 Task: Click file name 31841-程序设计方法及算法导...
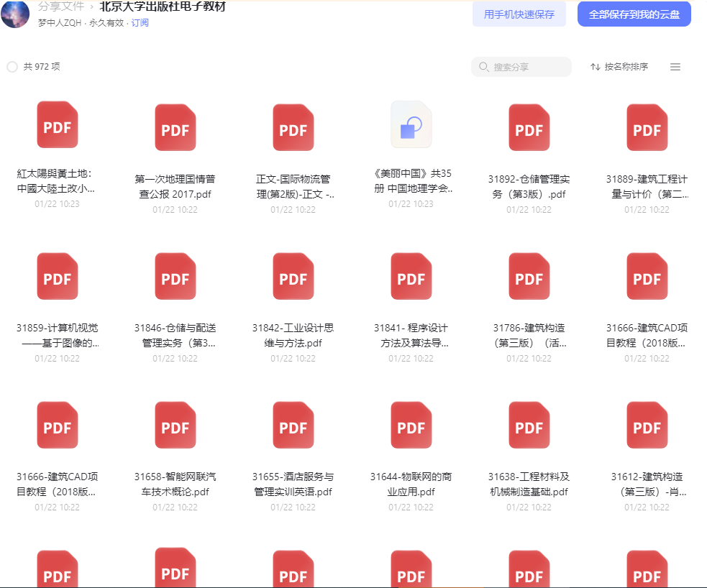411,335
